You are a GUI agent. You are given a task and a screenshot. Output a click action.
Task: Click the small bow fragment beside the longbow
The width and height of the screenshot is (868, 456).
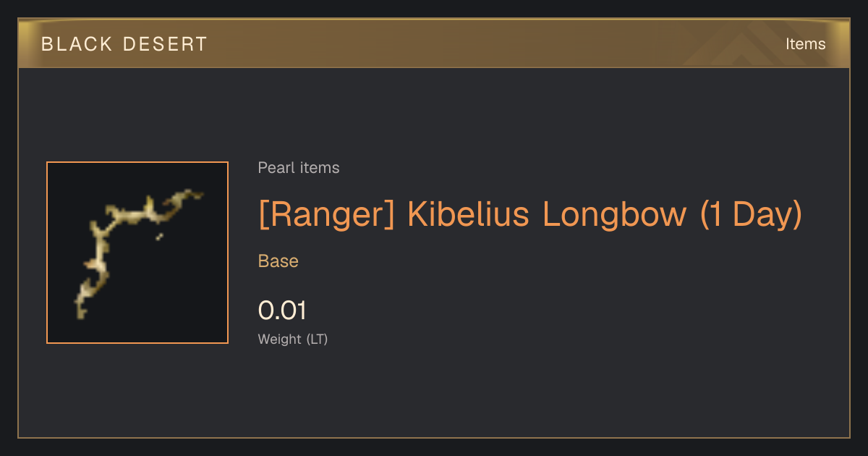[159, 237]
